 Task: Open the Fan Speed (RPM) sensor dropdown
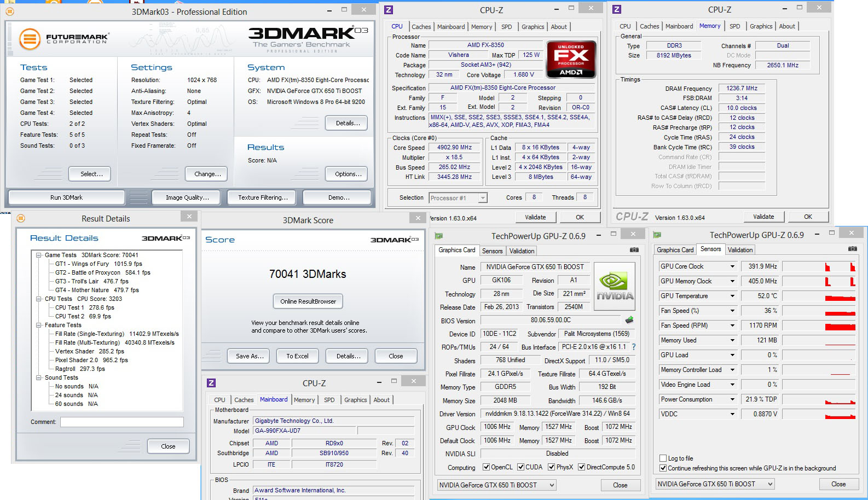point(732,325)
